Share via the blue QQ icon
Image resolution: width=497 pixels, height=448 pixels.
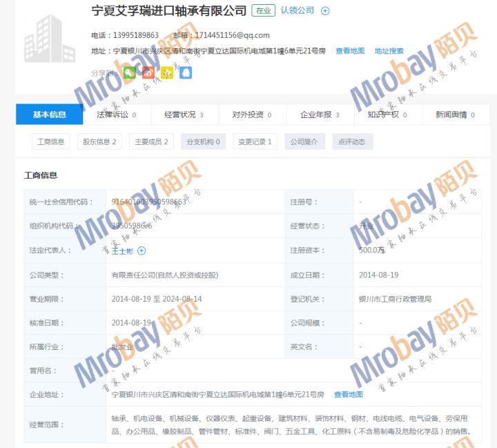186,72
